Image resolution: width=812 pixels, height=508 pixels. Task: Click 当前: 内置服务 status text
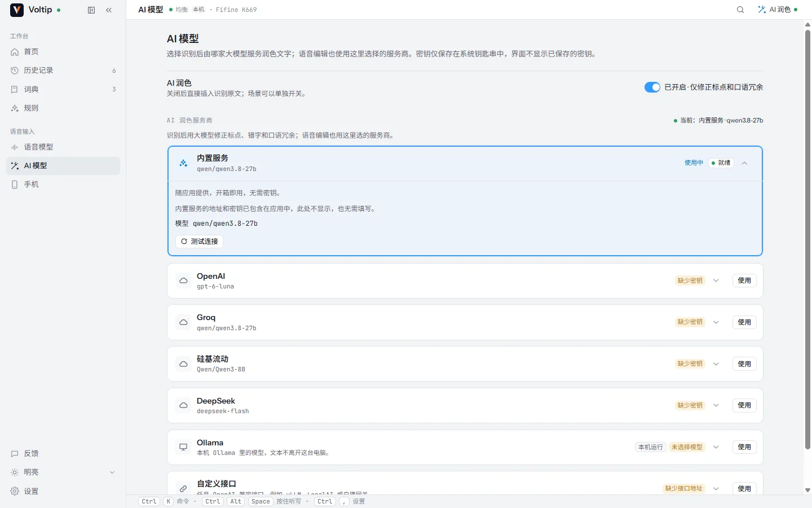[718, 120]
